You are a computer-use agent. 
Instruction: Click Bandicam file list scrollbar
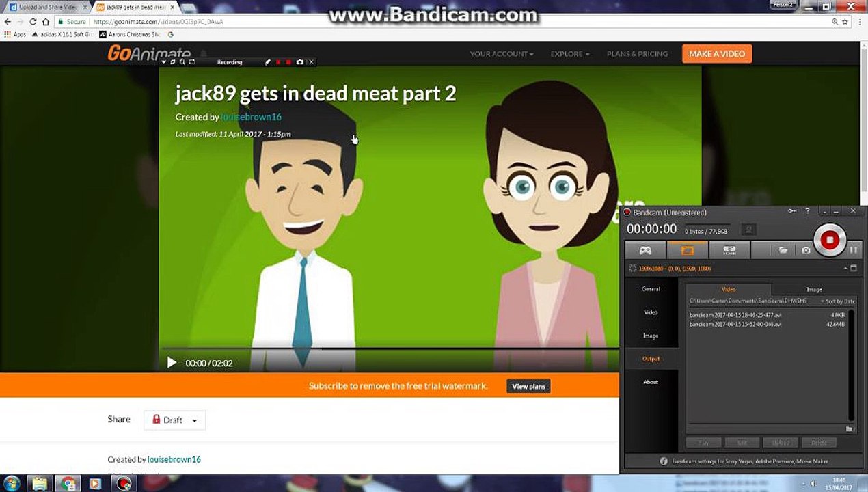pos(851,366)
